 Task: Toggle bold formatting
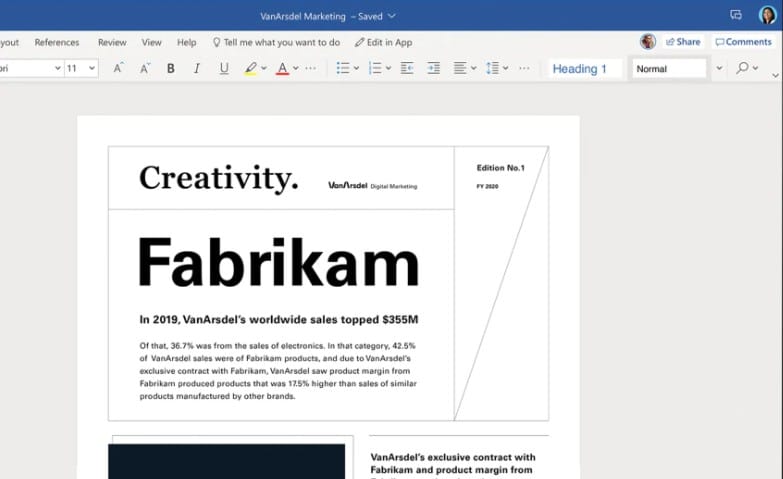point(171,68)
